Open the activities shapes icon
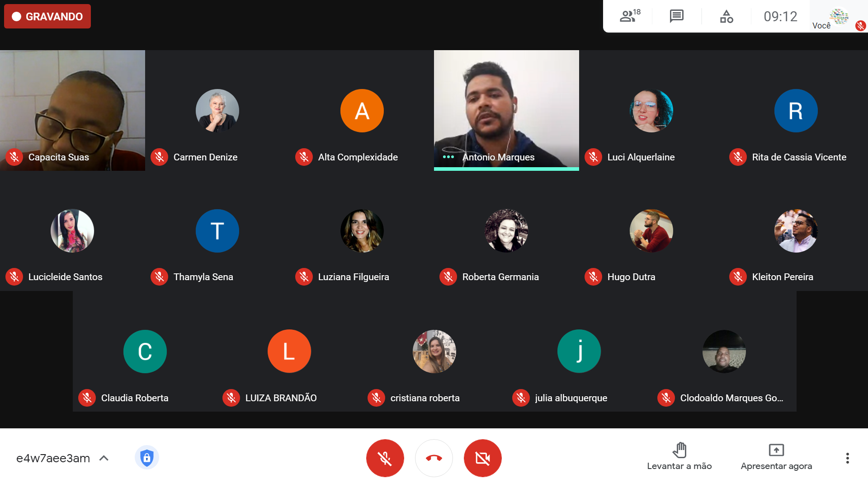The height and width of the screenshot is (488, 868). (726, 17)
